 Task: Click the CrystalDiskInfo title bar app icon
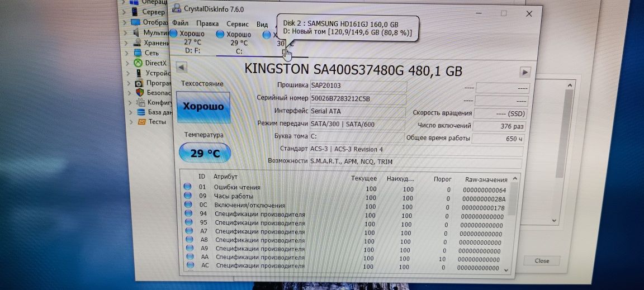[x=176, y=8]
